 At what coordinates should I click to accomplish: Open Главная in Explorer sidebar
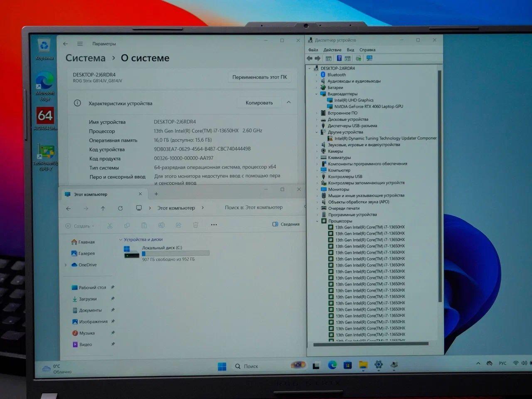coord(83,242)
